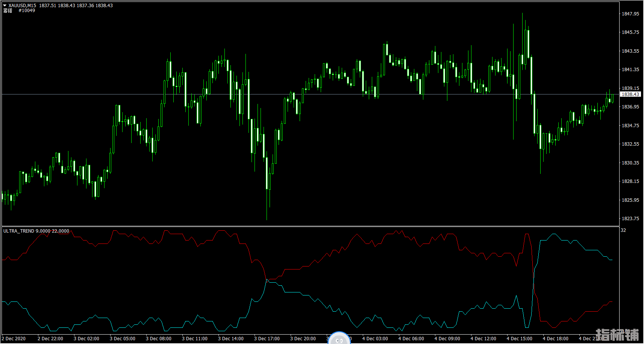Click the 3 Dec 08:00 time label
This screenshot has width=644, height=344.
pyautogui.click(x=159, y=339)
